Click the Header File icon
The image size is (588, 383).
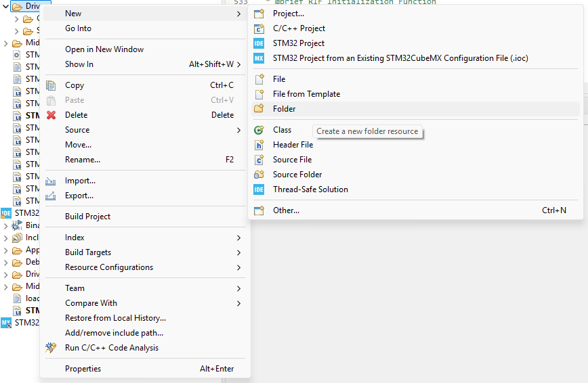coord(259,145)
